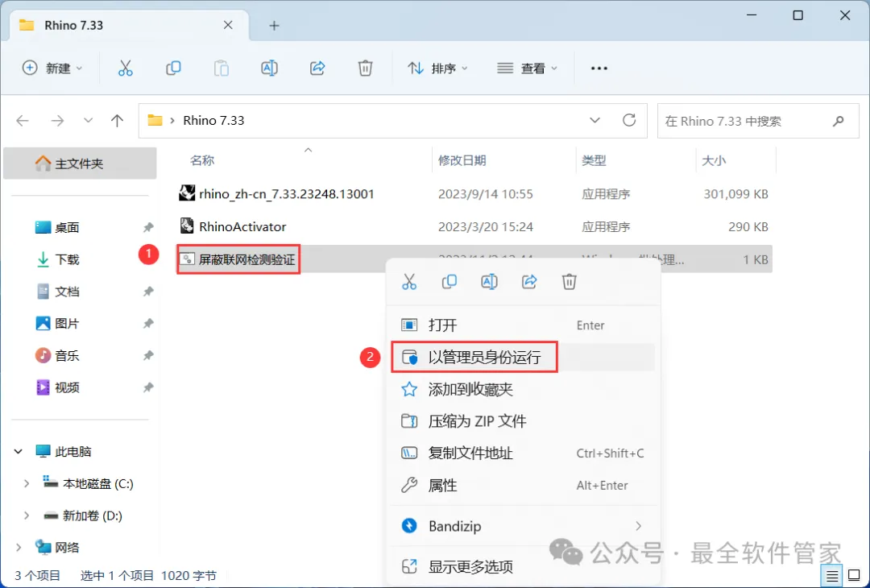This screenshot has height=588, width=870.
Task: Click the Delete trash icon in the top toolbar
Action: (x=365, y=68)
